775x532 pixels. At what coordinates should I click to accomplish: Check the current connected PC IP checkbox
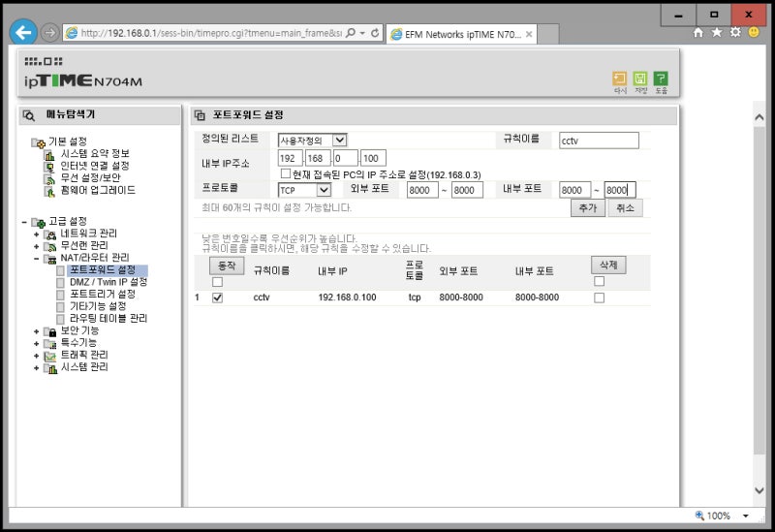click(x=285, y=173)
